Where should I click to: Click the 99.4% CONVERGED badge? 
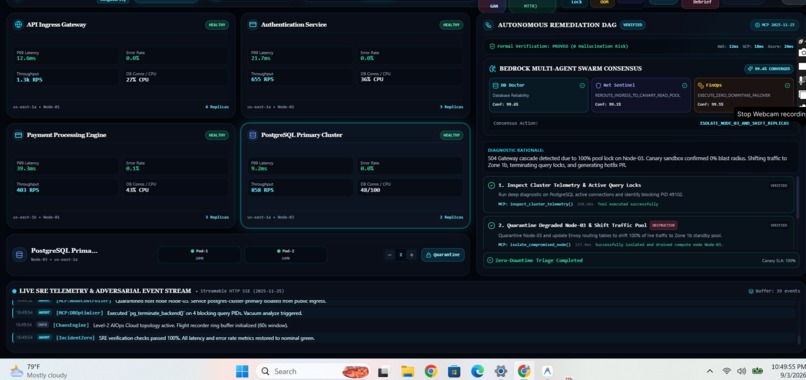click(x=768, y=68)
